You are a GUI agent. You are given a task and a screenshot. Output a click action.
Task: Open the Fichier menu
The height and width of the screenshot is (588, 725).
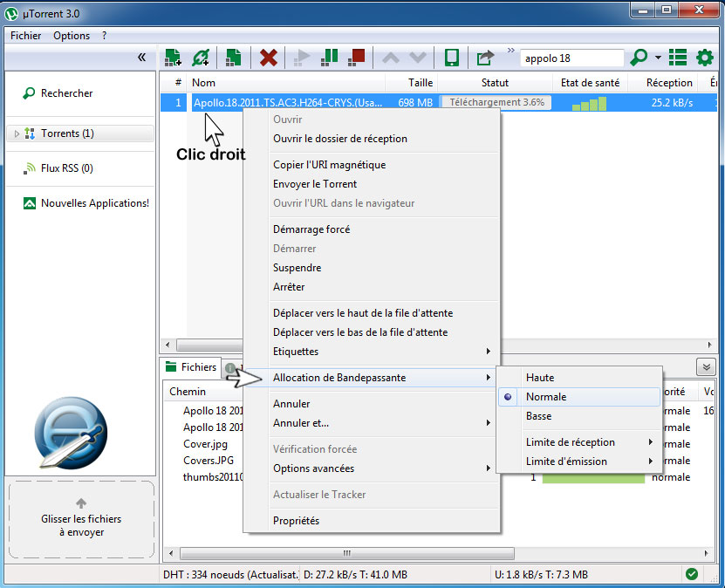pos(26,36)
